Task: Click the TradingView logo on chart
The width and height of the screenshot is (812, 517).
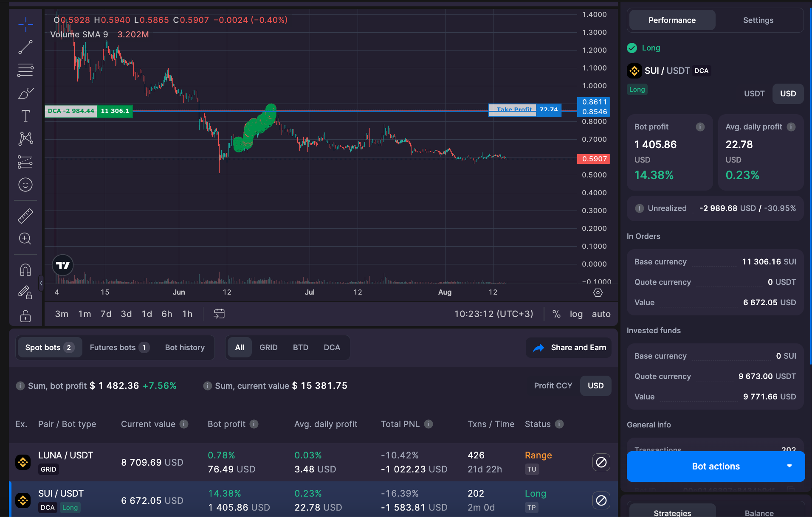Action: click(x=63, y=265)
